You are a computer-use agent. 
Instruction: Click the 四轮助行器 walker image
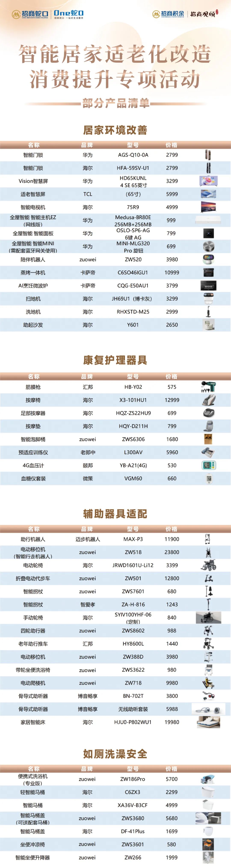point(208,631)
